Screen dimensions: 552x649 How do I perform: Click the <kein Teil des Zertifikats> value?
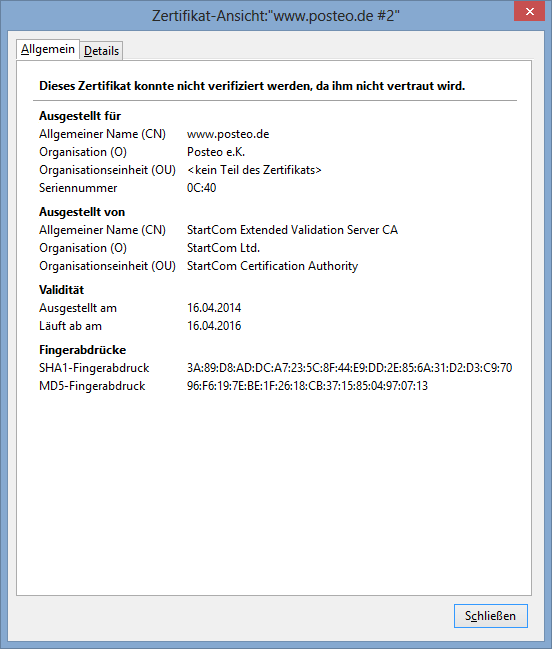coord(254,170)
